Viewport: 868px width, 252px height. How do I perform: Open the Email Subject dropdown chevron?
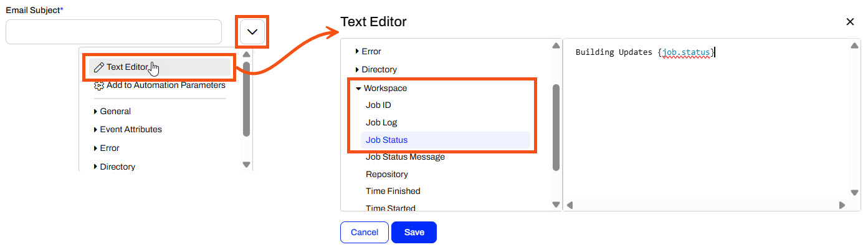(x=252, y=31)
